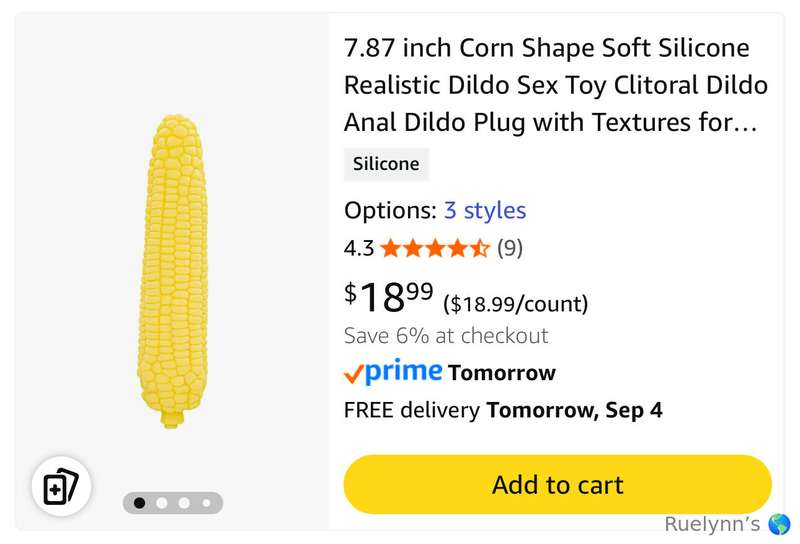Select the fourth small carousel dot

click(207, 503)
